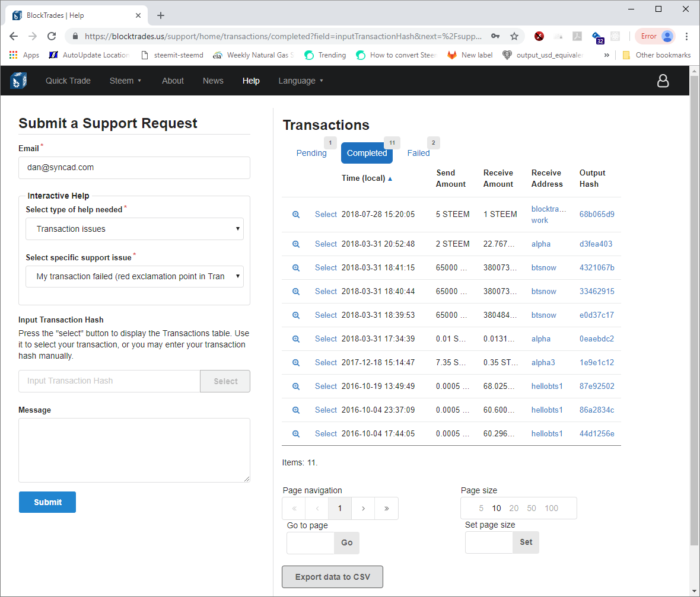This screenshot has height=597, width=700.
Task: Open the specific support issue dropdown
Action: [135, 277]
